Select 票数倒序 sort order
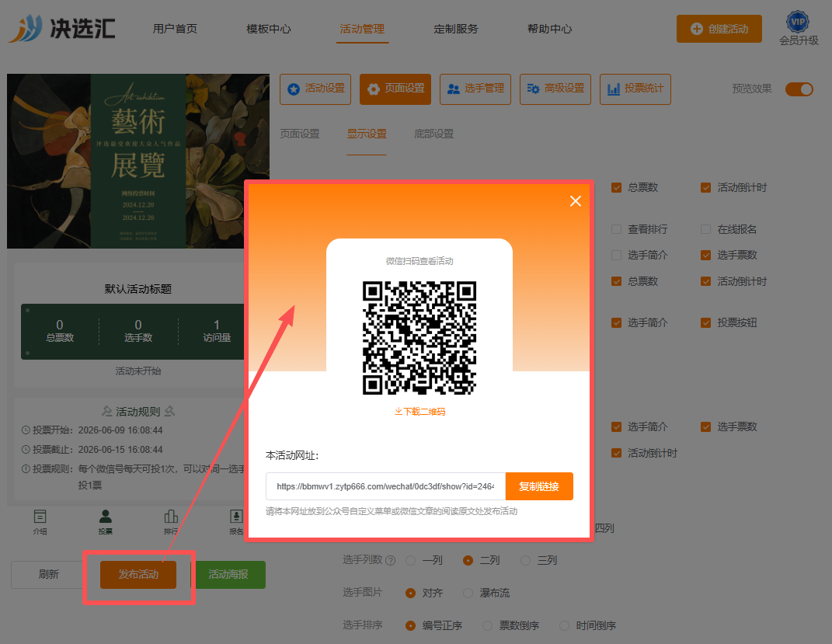The width and height of the screenshot is (832, 644). click(x=487, y=626)
